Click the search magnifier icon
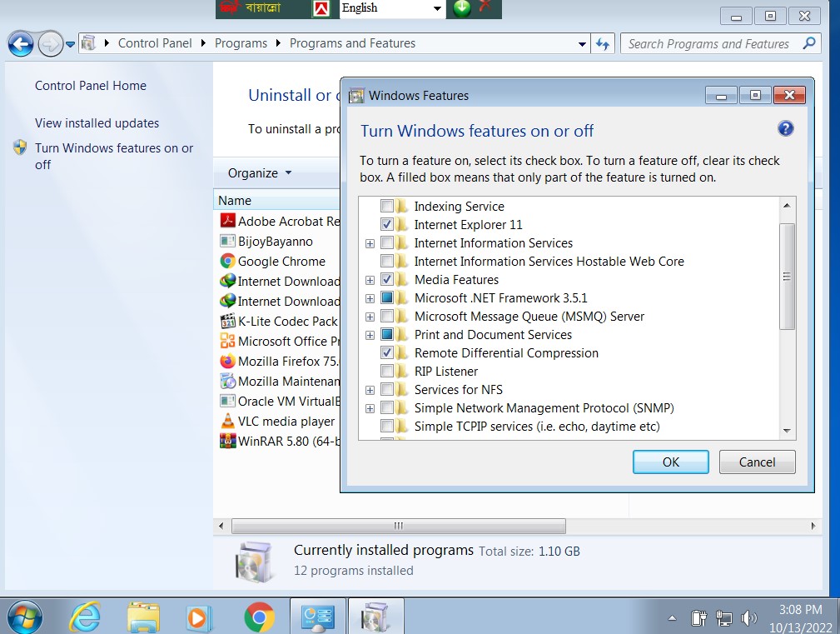Image resolution: width=840 pixels, height=634 pixels. (x=809, y=43)
